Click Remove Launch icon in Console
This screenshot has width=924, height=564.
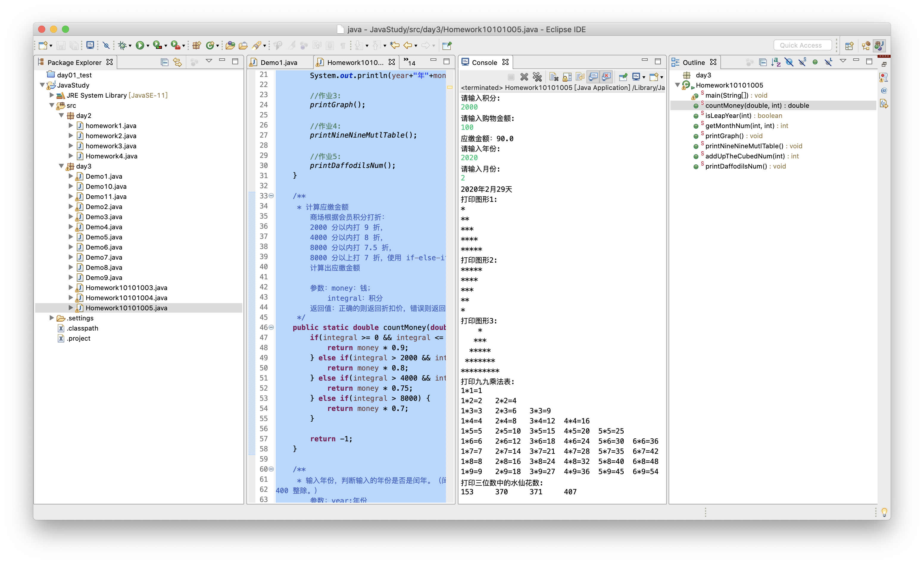tap(524, 77)
